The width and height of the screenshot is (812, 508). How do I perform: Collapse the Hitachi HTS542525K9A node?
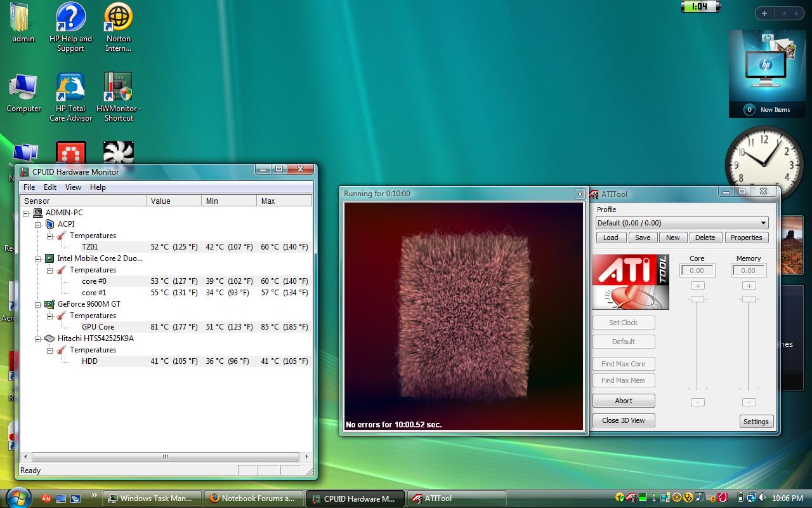[x=38, y=338]
